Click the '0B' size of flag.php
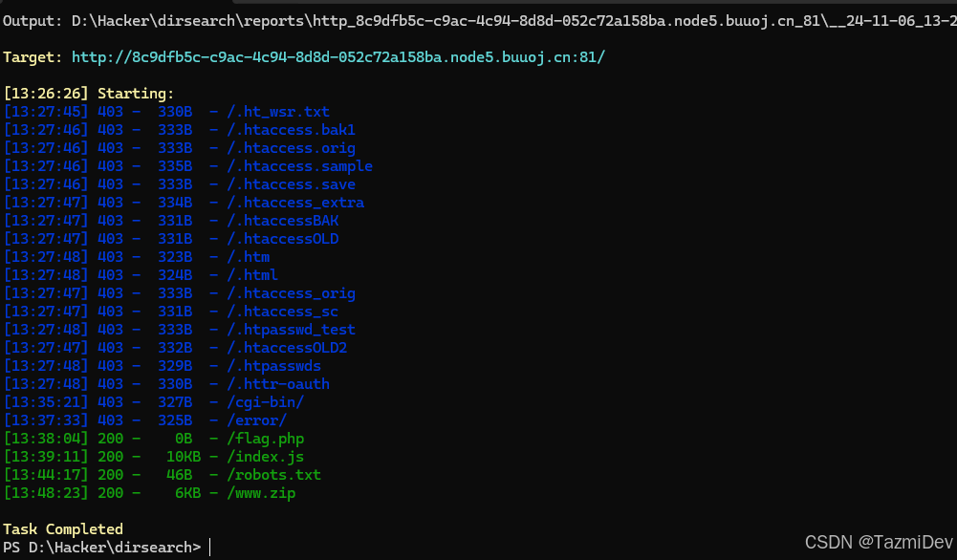The width and height of the screenshot is (957, 560). point(184,438)
